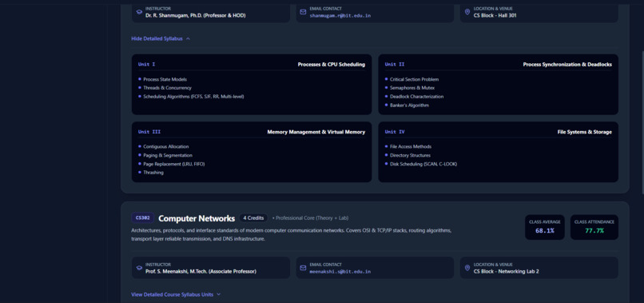Click the Paging & Segmentation item
This screenshot has width=644, height=303.
[x=168, y=155]
